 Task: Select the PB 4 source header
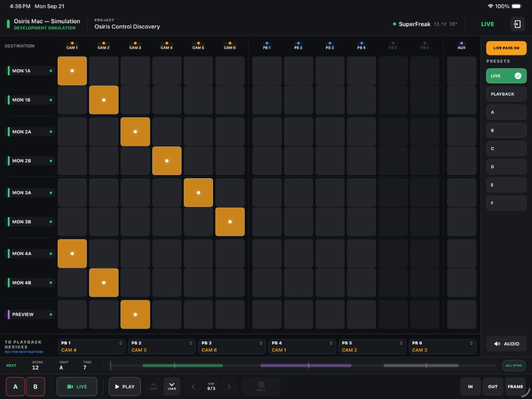click(x=362, y=46)
